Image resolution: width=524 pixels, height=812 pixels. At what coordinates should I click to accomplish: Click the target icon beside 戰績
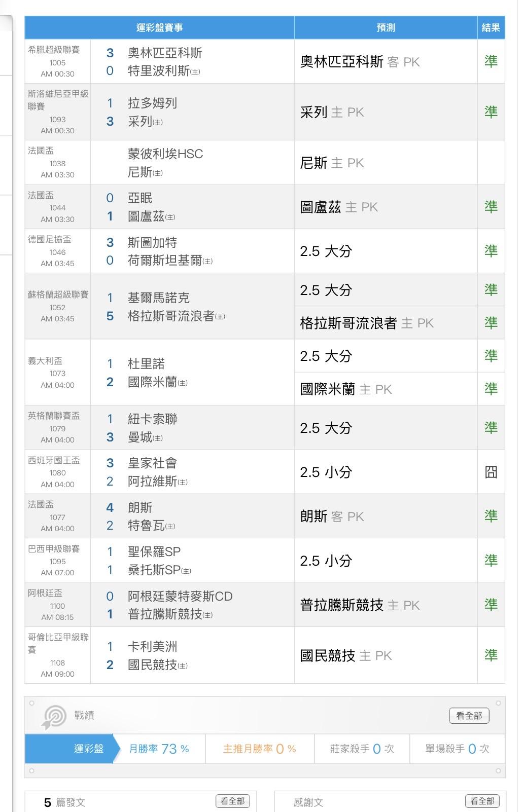[54, 716]
